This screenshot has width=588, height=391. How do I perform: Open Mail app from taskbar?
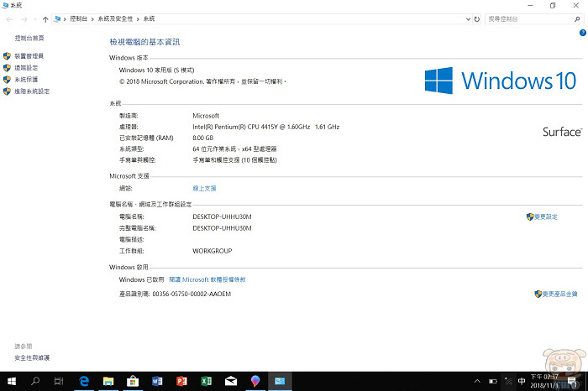[x=231, y=381]
